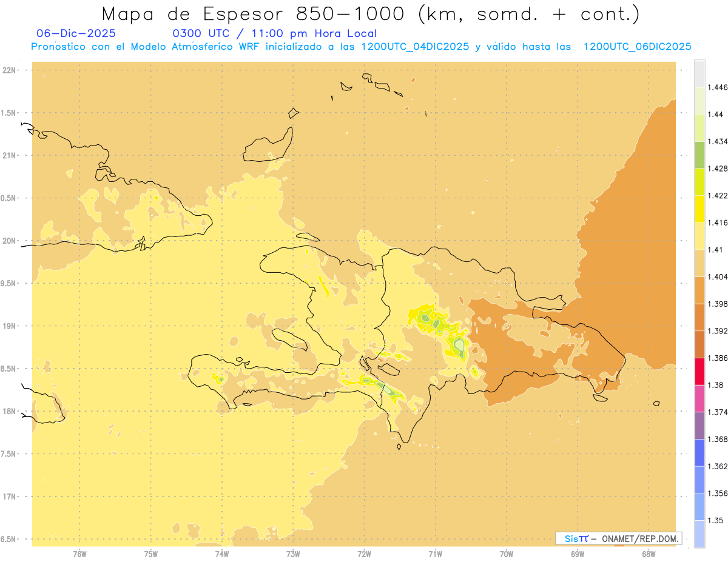The image size is (728, 562).
Task: Click the '68W' longitude label
Action: tap(649, 554)
